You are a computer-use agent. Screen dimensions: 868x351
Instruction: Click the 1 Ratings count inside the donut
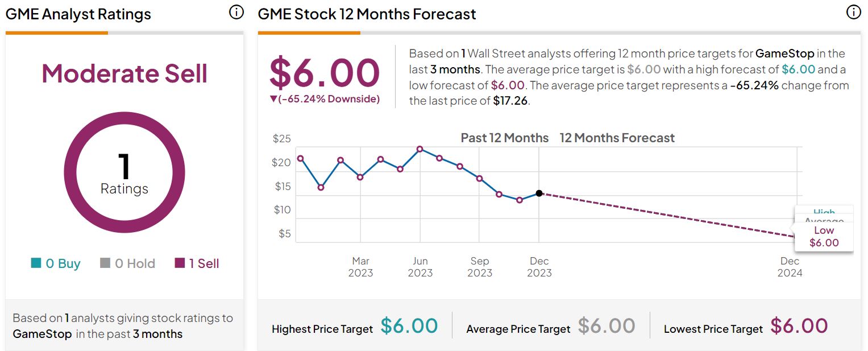124,174
